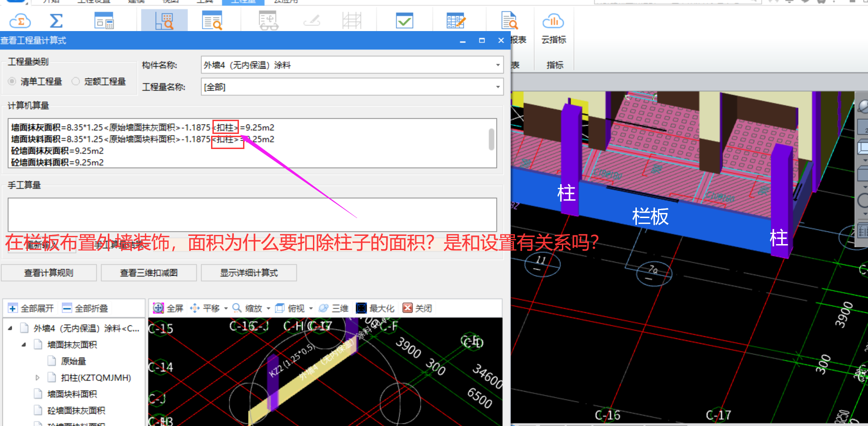This screenshot has width=868, height=426.
Task: Collapse the first 墙面抹灰面积 tree node
Action: (x=24, y=345)
